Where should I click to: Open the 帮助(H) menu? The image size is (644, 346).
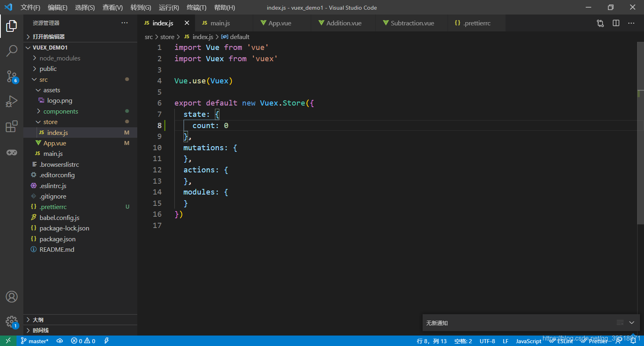225,8
